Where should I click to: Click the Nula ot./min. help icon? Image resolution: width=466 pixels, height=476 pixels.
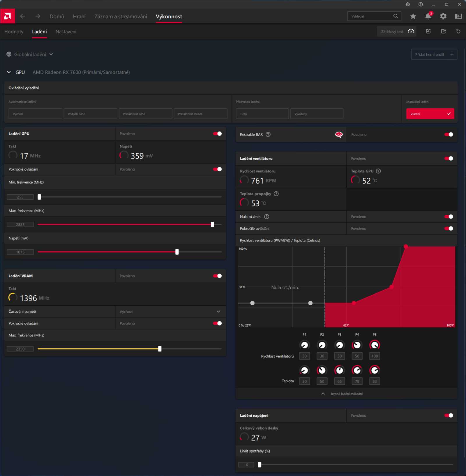click(x=267, y=217)
